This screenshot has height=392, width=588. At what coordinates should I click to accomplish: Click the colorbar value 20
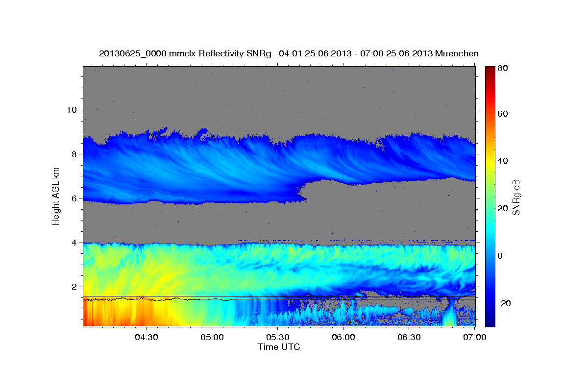(x=502, y=208)
